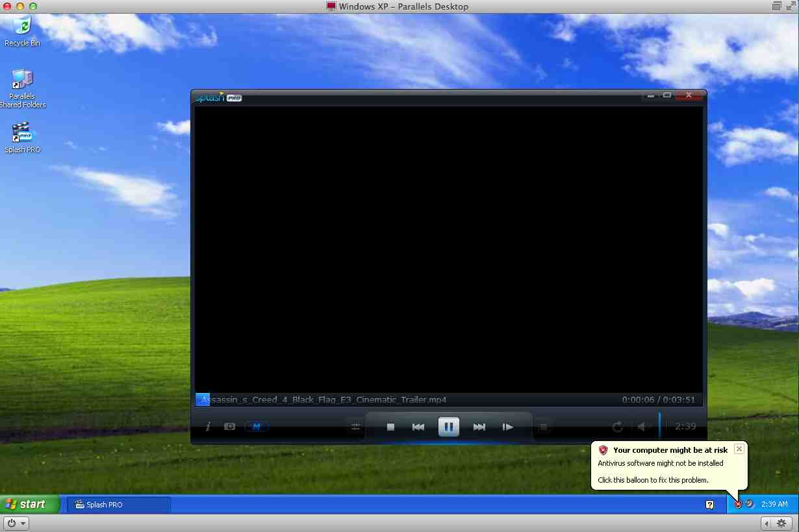Open the Parallels gear settings icon
The height and width of the screenshot is (532, 799).
(x=781, y=523)
